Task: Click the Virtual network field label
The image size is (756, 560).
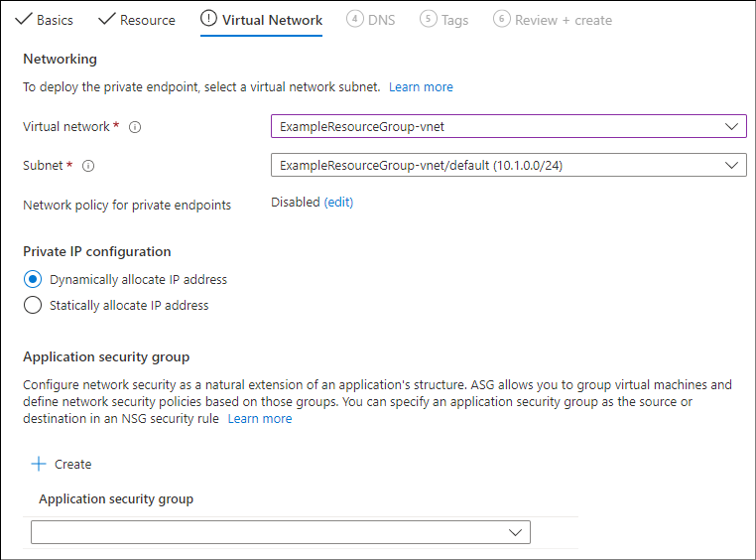Action: [66, 126]
